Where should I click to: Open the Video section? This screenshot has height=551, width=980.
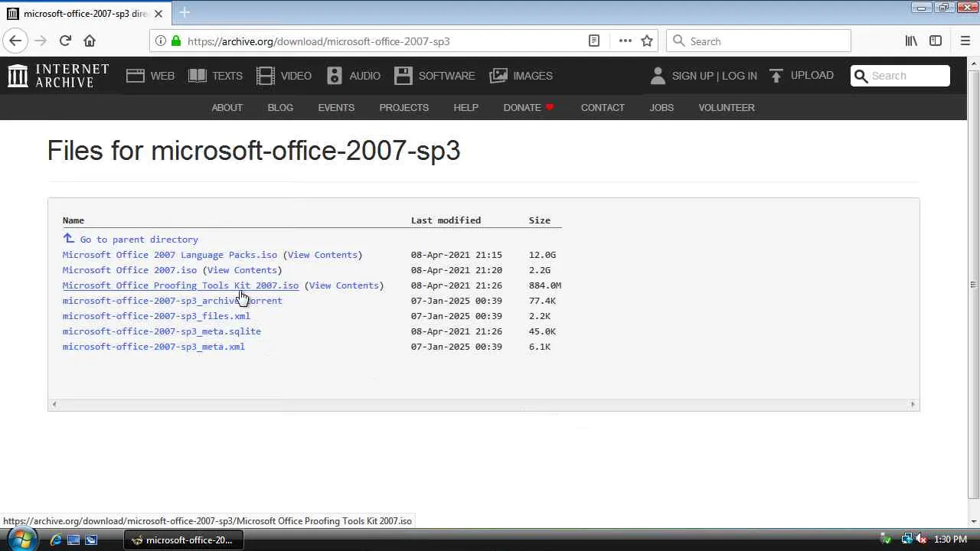(x=284, y=76)
